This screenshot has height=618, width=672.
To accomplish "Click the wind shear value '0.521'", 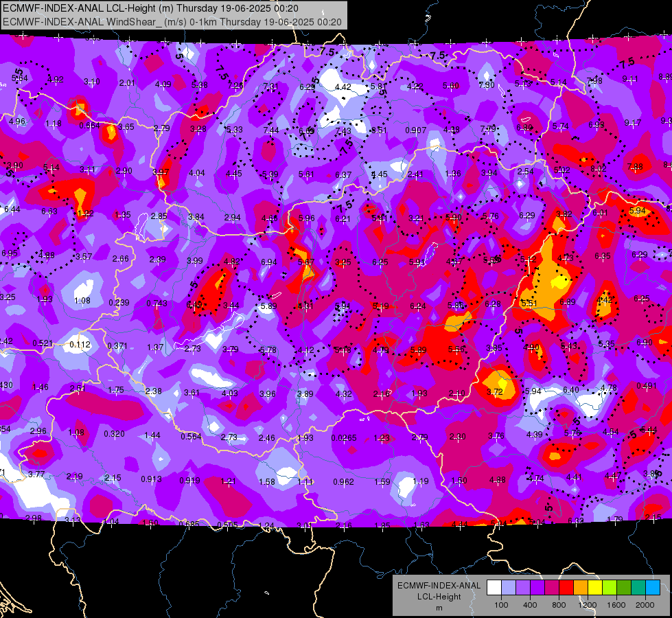I will click(x=43, y=343).
